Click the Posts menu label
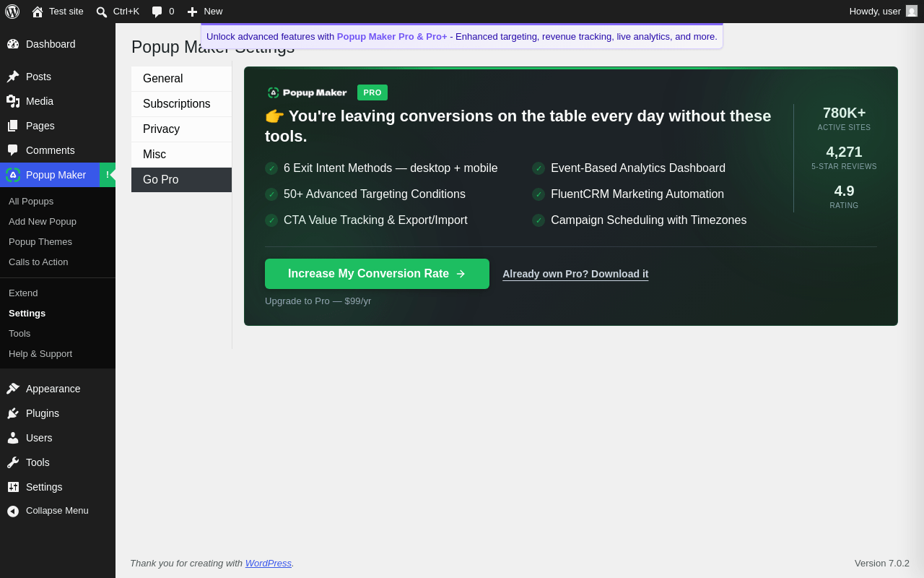The image size is (924, 578). (38, 77)
